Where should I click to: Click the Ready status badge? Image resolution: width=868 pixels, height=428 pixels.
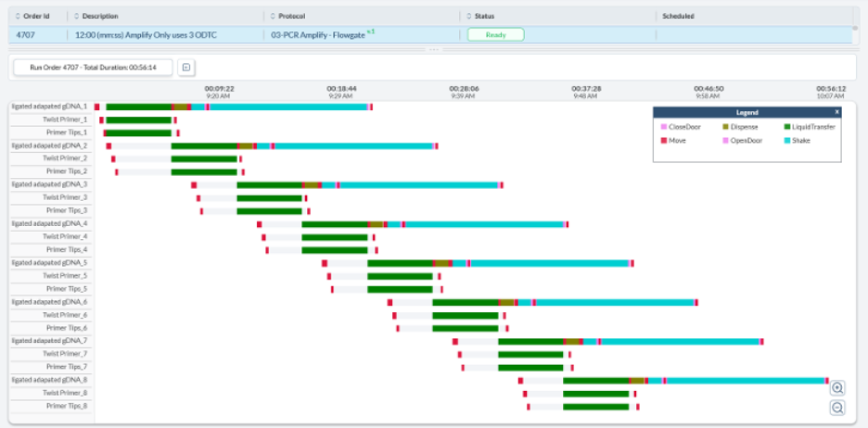click(x=495, y=34)
